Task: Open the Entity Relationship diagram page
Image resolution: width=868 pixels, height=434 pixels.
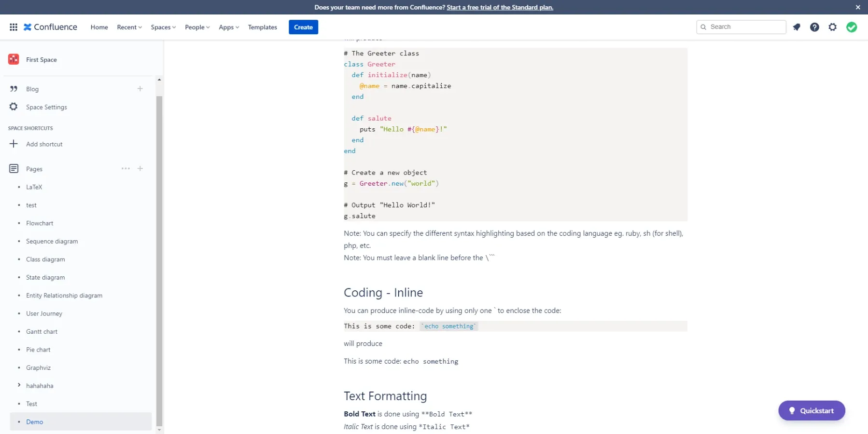Action: pyautogui.click(x=64, y=296)
